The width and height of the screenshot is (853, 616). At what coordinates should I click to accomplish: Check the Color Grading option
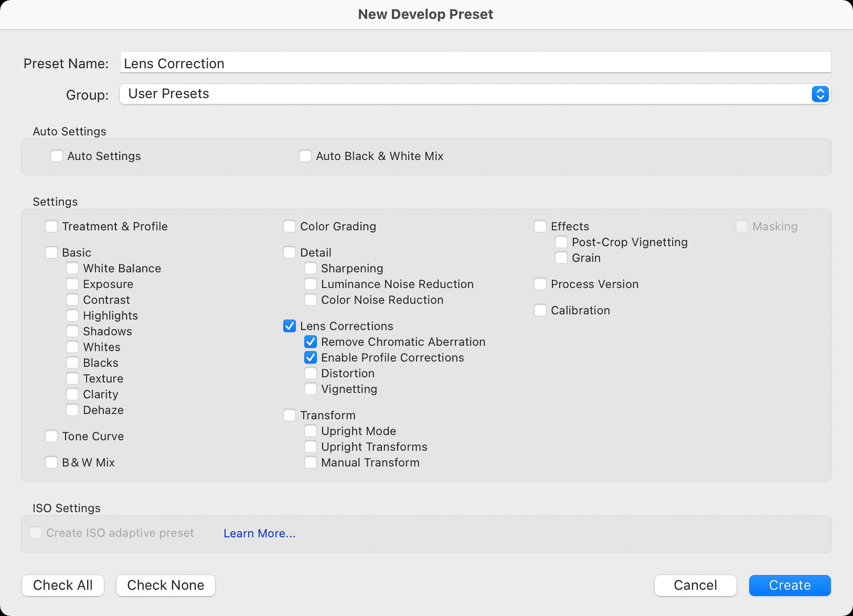290,226
